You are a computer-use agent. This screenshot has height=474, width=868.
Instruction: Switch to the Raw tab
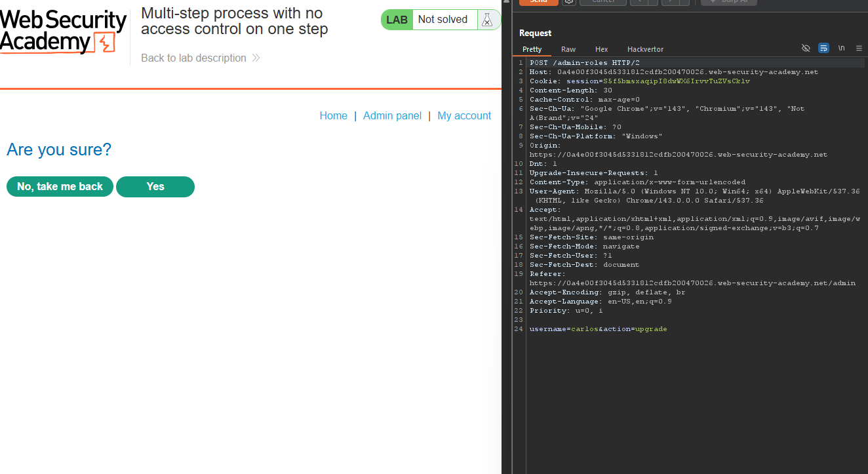pos(568,49)
